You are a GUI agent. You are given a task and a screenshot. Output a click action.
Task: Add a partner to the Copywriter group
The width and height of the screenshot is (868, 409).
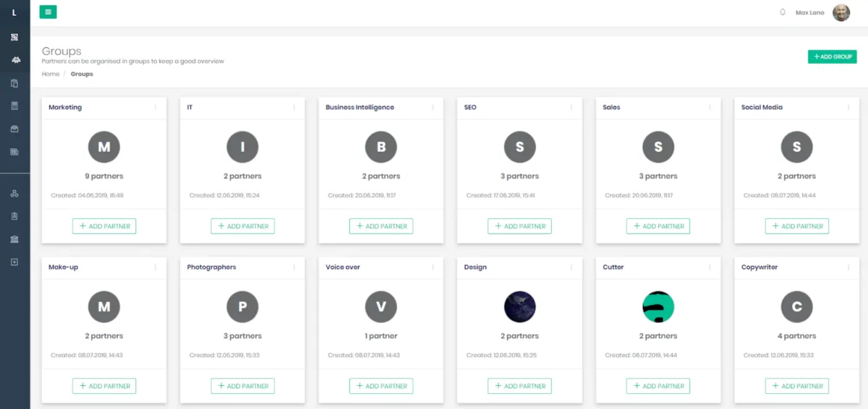click(797, 386)
